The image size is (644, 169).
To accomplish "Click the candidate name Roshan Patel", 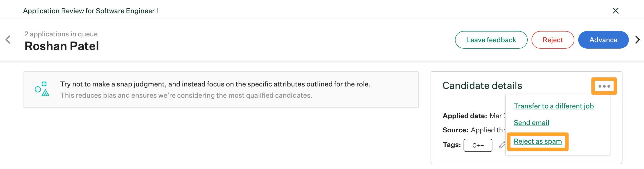I will [x=62, y=46].
